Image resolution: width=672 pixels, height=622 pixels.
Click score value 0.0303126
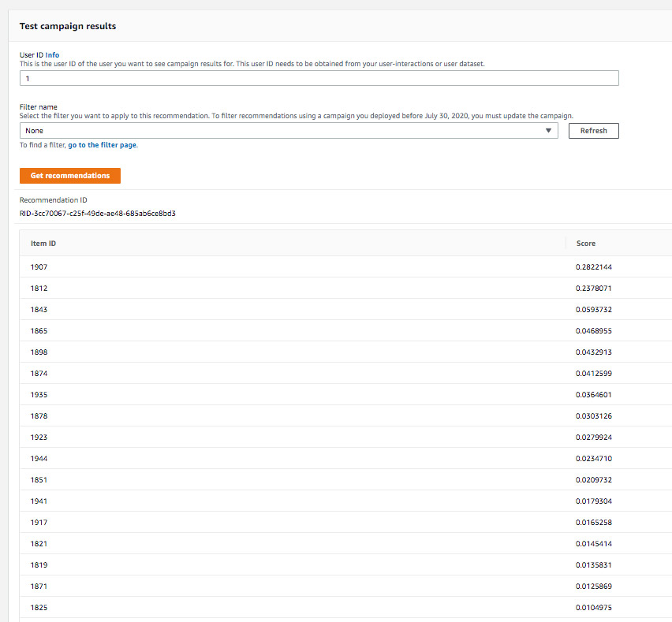594,416
